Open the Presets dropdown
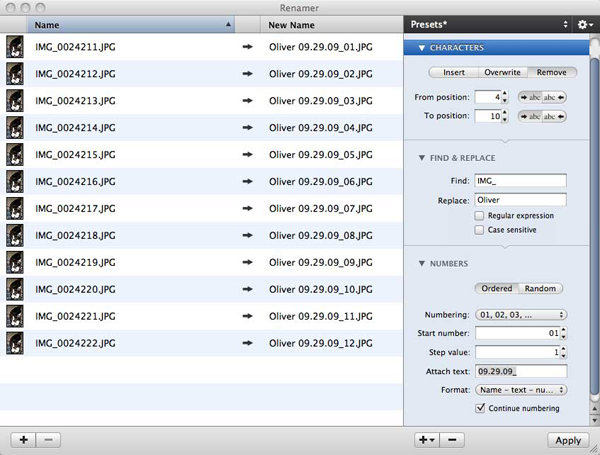600x455 pixels. [486, 23]
